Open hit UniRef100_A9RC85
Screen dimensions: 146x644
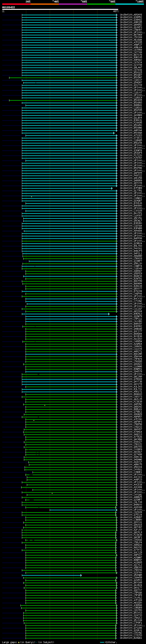131,22
